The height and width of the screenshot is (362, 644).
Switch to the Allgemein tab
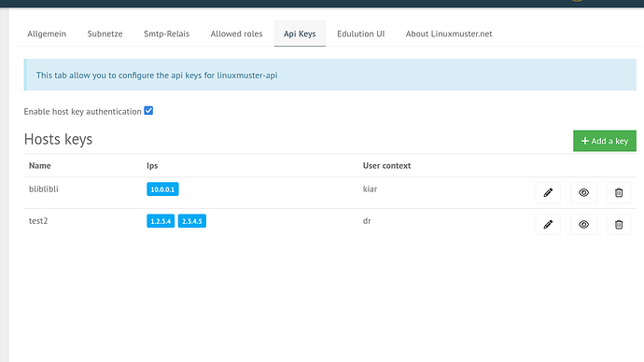[47, 34]
